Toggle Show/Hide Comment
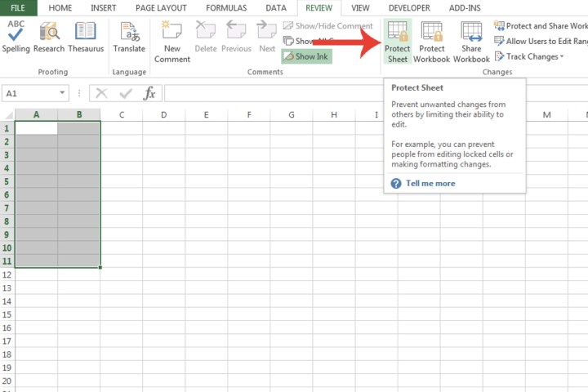 pyautogui.click(x=327, y=26)
